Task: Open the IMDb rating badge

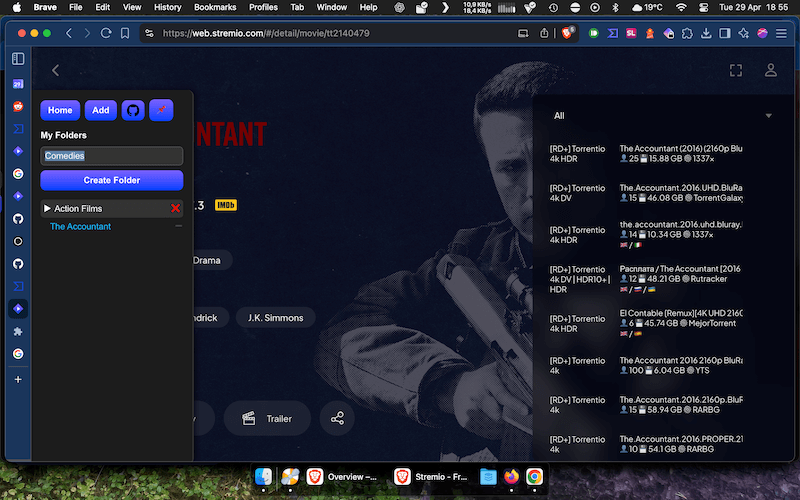Action: point(226,205)
